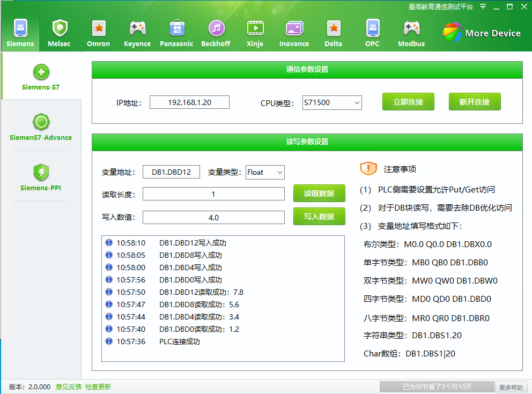Screen dimensions: 532x394
Task: Select the Beckhoff music note icon
Action: tap(216, 28)
